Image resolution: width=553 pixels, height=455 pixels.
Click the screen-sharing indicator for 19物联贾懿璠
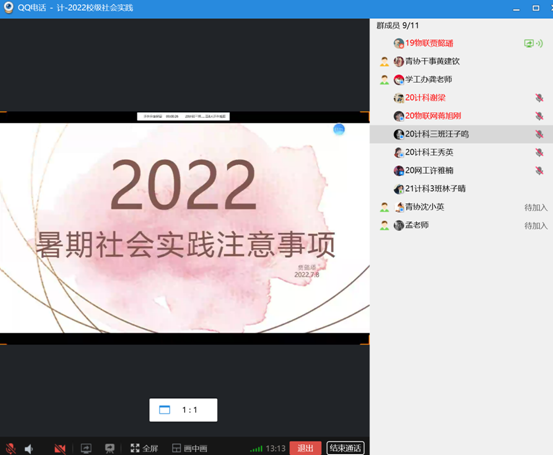529,43
